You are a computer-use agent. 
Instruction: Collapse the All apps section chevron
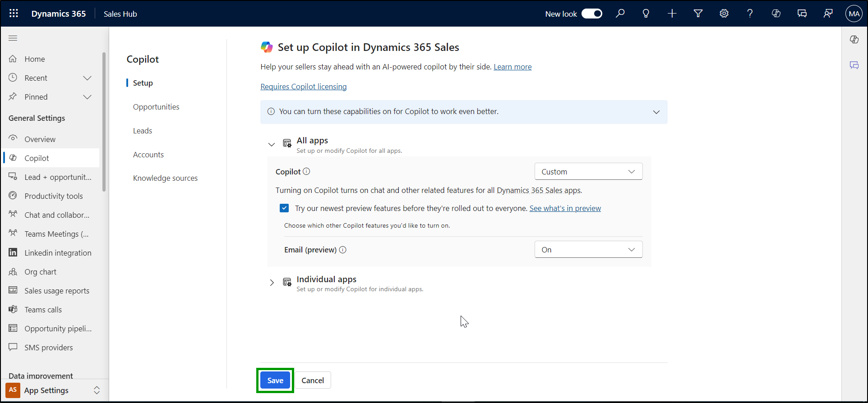coord(272,144)
